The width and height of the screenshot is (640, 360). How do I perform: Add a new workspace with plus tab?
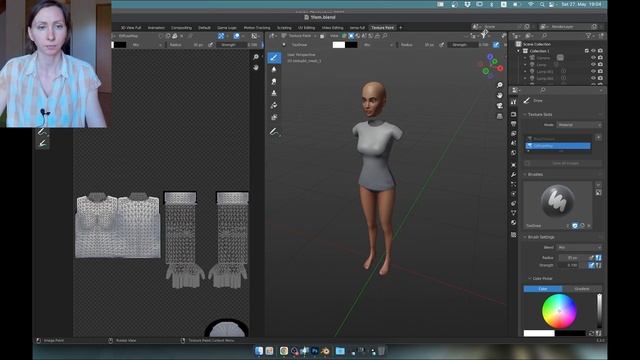(x=400, y=28)
